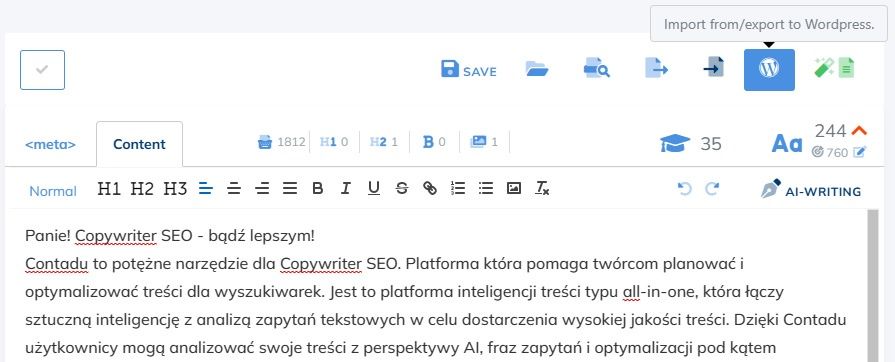Select the Content tab
The width and height of the screenshot is (895, 362).
click(139, 144)
